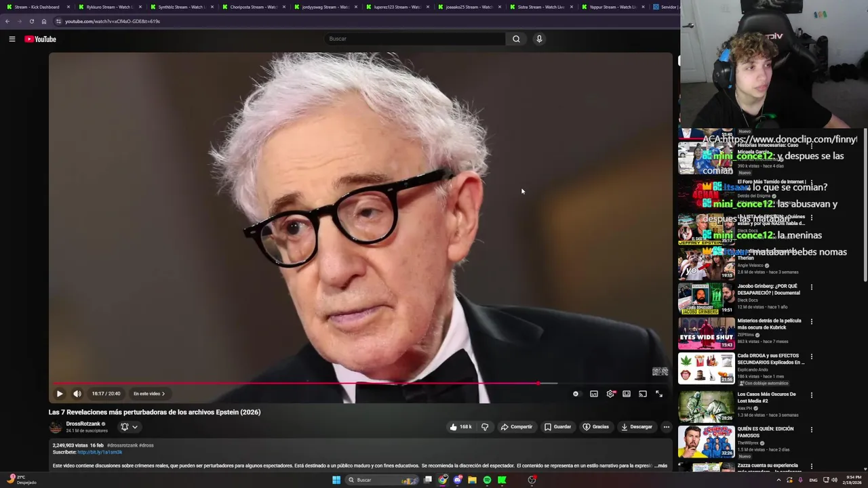Image resolution: width=868 pixels, height=488 pixels.
Task: Open 'Cada DROGA y sus EFECTOS SECUNDARIOS' video title
Action: coord(770,359)
